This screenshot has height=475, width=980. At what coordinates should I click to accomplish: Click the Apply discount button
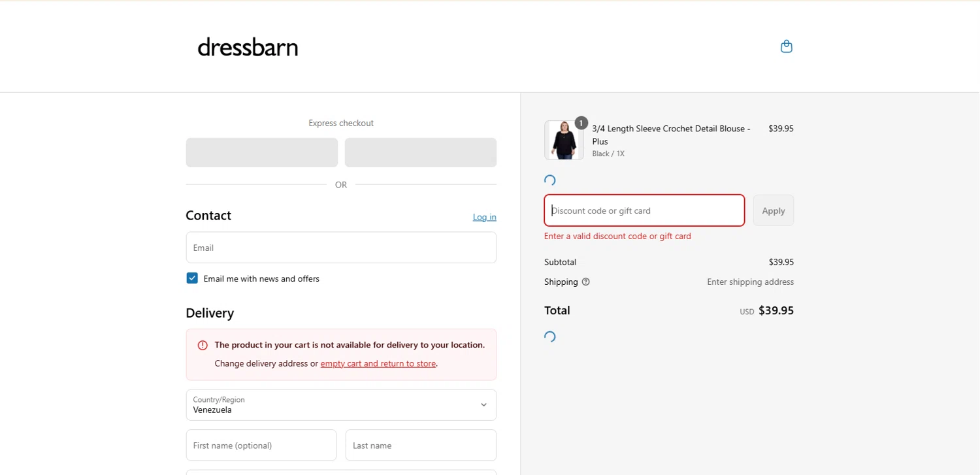tap(774, 210)
